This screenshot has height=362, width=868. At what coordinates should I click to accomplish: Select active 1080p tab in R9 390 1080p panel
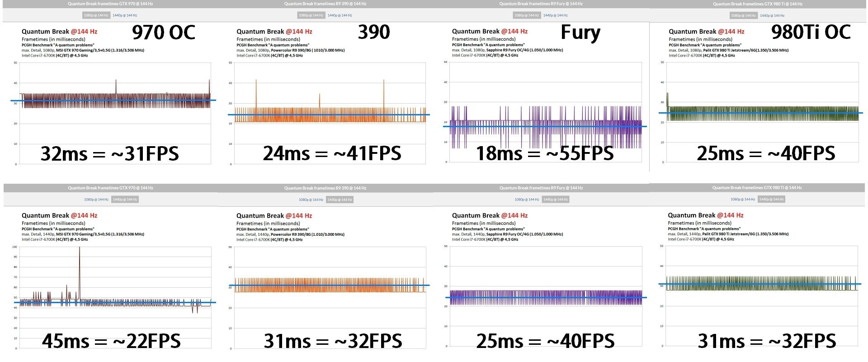pyautogui.click(x=311, y=15)
